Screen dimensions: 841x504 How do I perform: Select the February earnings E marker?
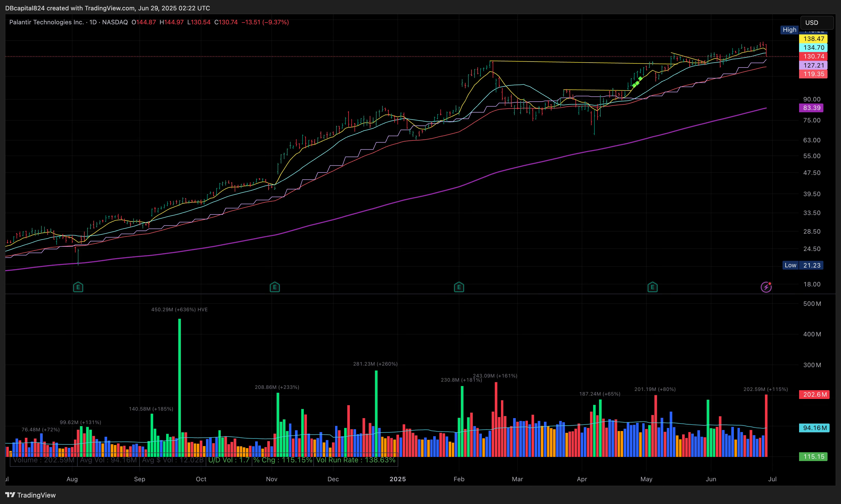(459, 287)
